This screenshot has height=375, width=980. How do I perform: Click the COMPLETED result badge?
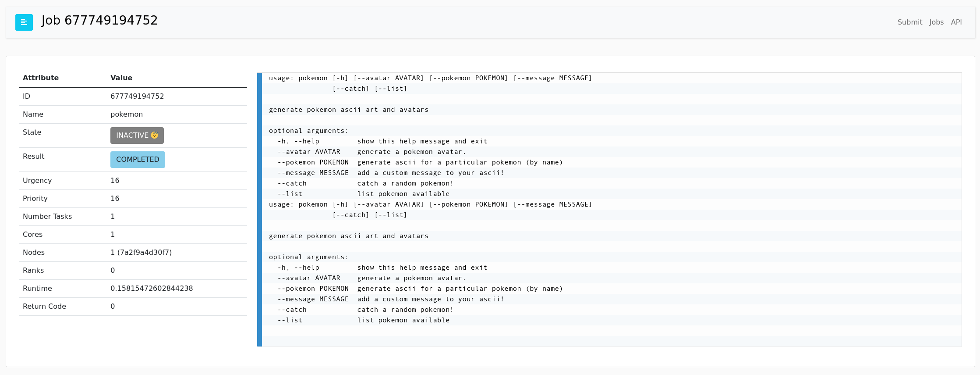pos(138,160)
